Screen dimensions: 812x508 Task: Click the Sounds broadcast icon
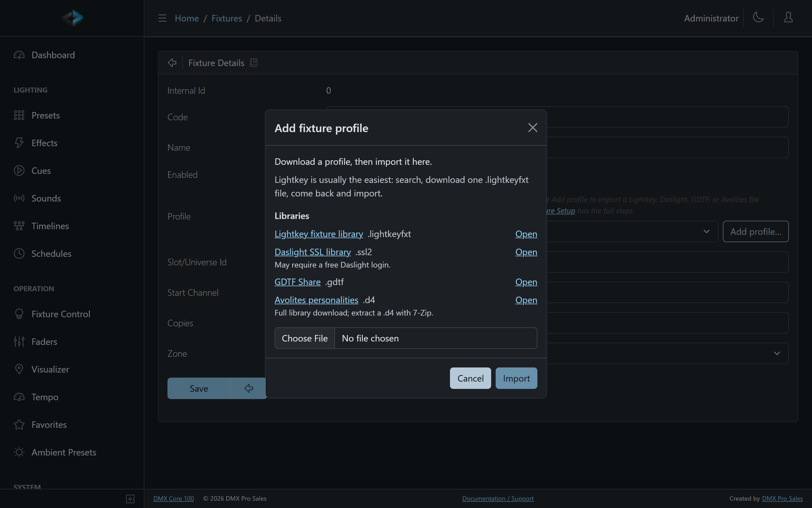click(19, 198)
